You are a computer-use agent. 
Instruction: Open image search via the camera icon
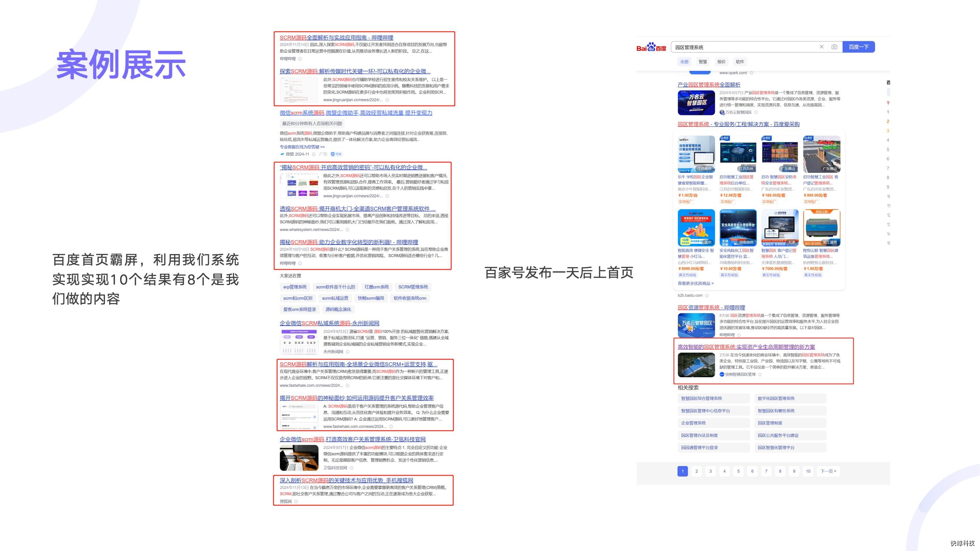[x=834, y=47]
